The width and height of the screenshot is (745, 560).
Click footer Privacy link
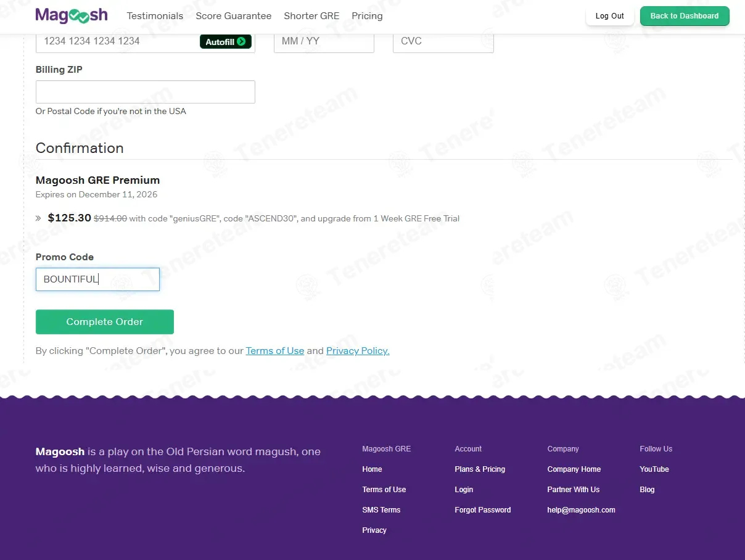[374, 530]
